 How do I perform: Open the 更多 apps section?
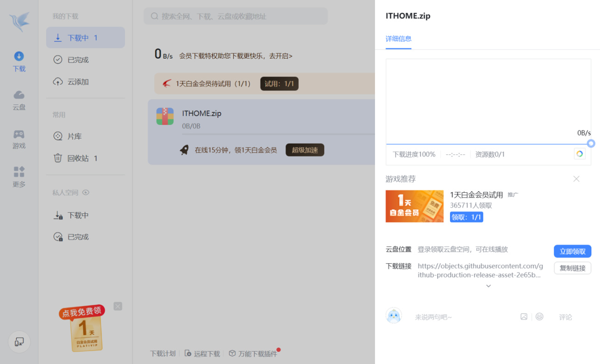19,178
